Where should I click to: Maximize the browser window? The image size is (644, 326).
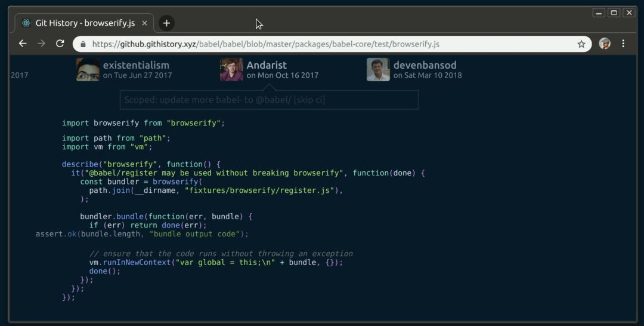[614, 13]
